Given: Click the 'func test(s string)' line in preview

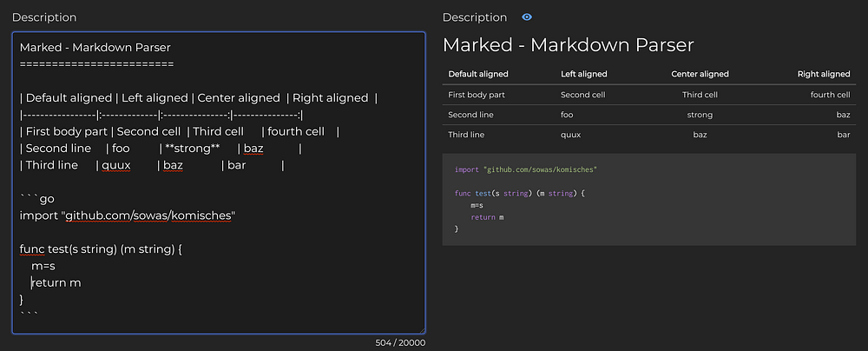Looking at the screenshot, I should 520,194.
